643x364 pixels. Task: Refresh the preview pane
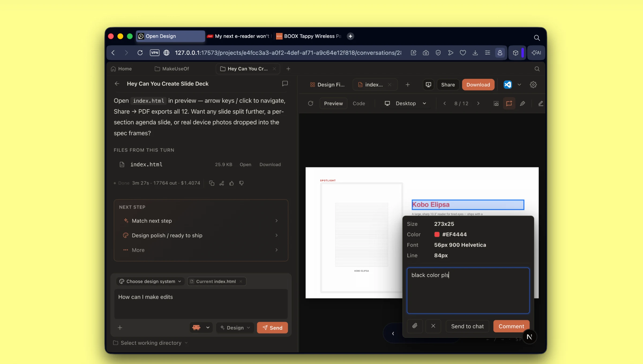[311, 103]
